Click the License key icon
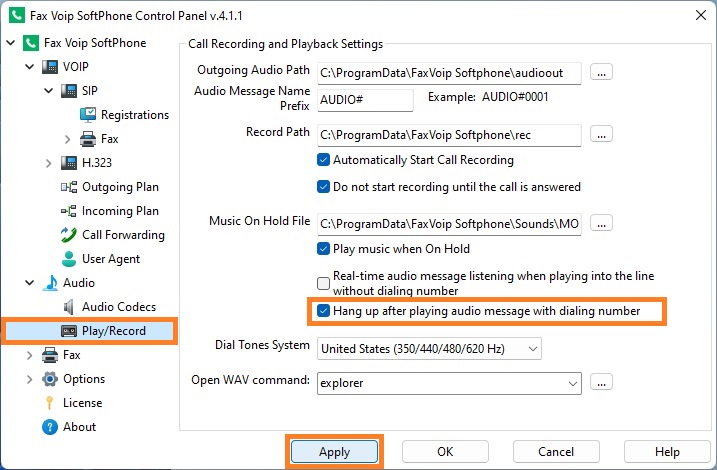 pos(49,403)
